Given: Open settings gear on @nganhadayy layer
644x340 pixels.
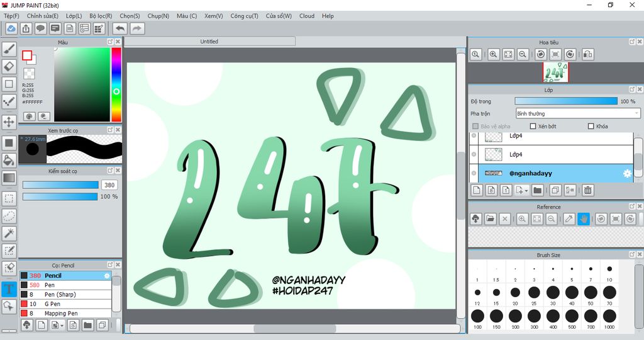Looking at the screenshot, I should tap(627, 173).
